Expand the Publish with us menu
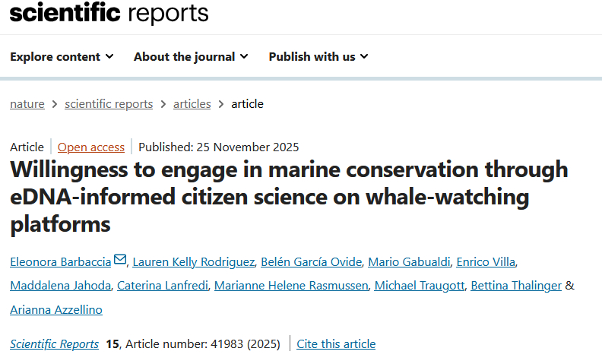Image resolution: width=602 pixels, height=364 pixels. [x=318, y=57]
